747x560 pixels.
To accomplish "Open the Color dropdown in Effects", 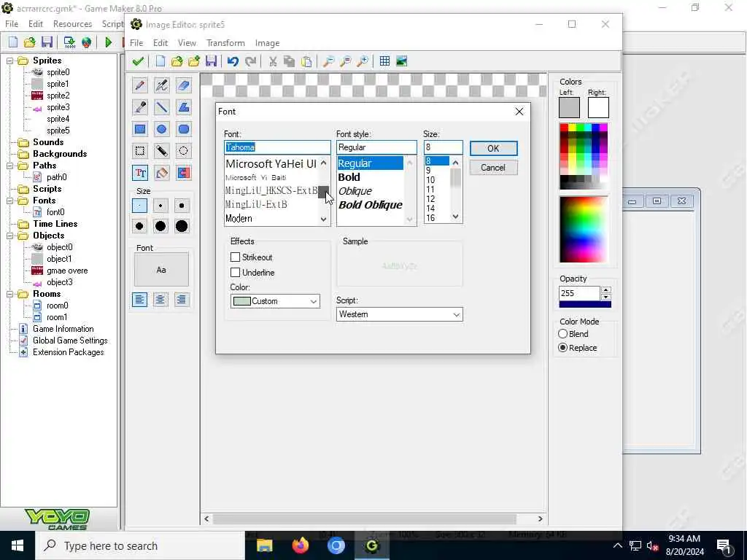I will (275, 301).
